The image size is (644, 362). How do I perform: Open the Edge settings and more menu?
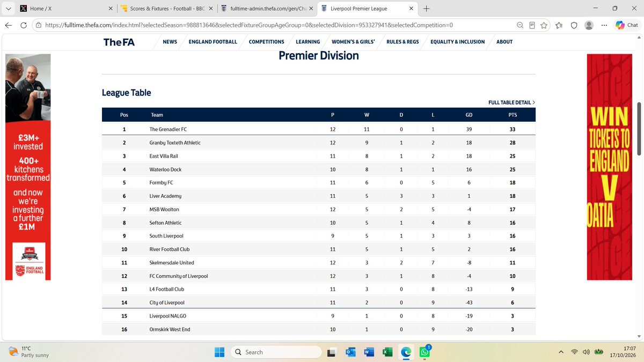pyautogui.click(x=604, y=25)
